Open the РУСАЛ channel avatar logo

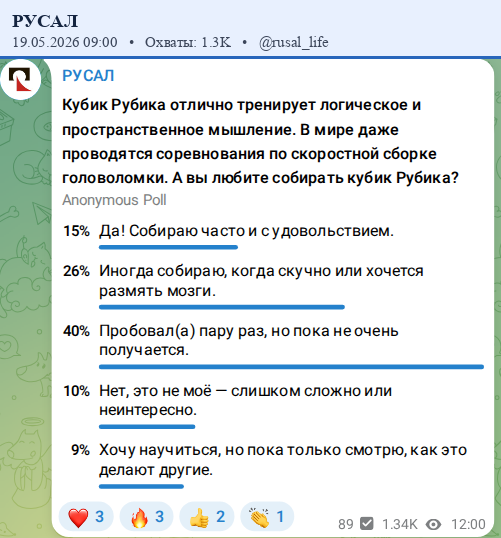tap(21, 80)
